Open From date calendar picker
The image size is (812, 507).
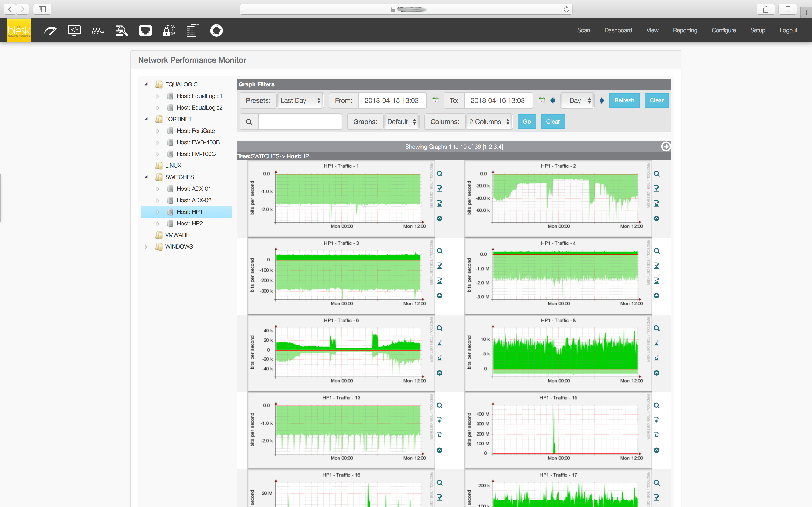coord(435,100)
